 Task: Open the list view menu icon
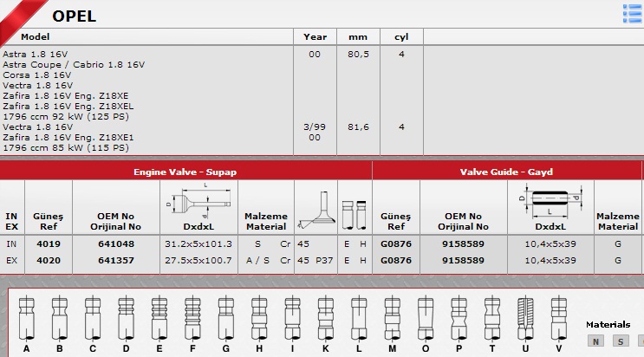click(631, 11)
